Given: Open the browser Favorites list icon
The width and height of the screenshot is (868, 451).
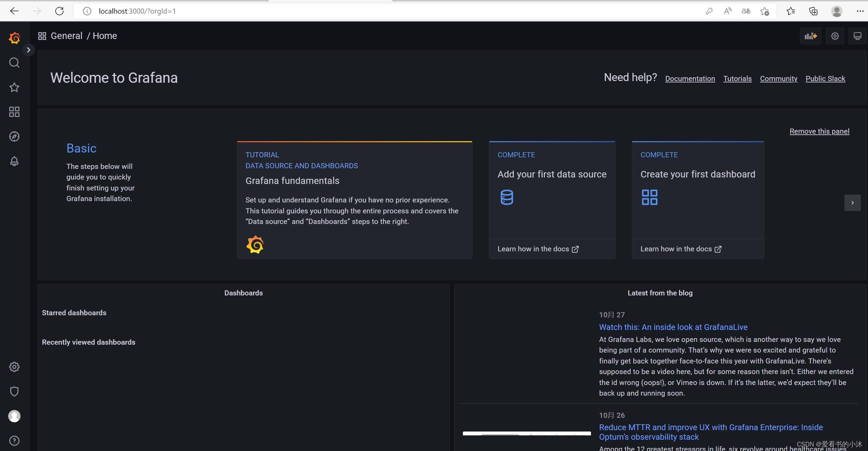Looking at the screenshot, I should (x=790, y=11).
